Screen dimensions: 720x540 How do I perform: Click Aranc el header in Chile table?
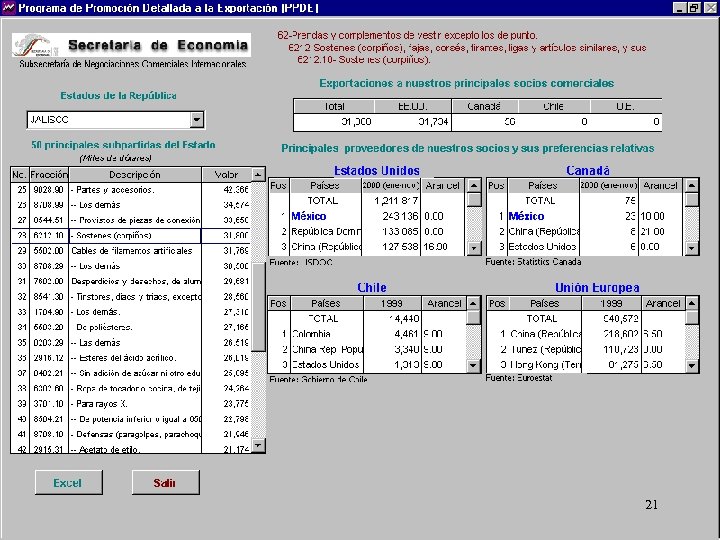click(444, 304)
